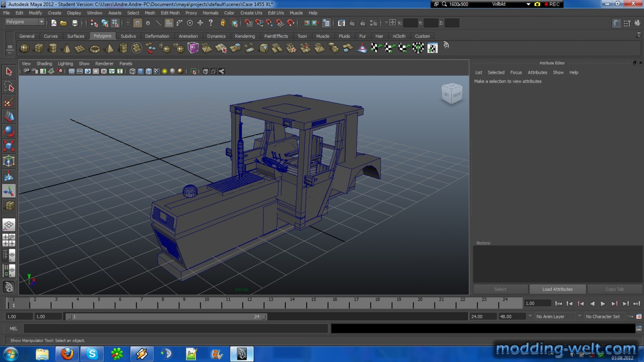The height and width of the screenshot is (362, 644).
Task: Create a polygon cube from the shelf
Action: coord(39,48)
